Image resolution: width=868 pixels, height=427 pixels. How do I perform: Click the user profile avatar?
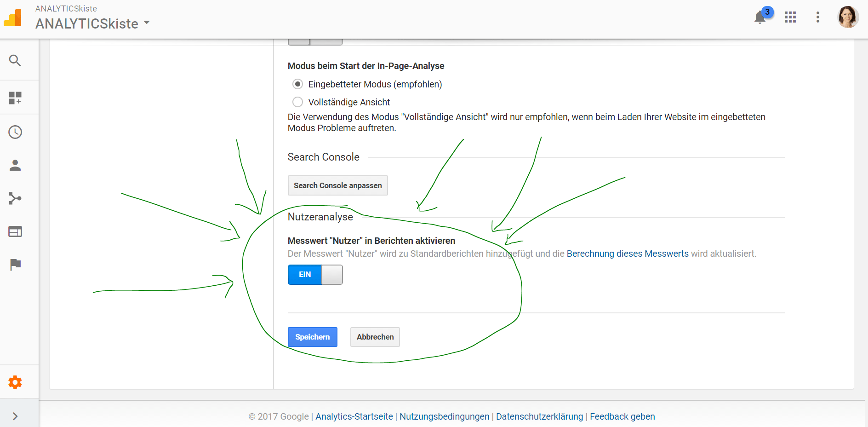(848, 17)
